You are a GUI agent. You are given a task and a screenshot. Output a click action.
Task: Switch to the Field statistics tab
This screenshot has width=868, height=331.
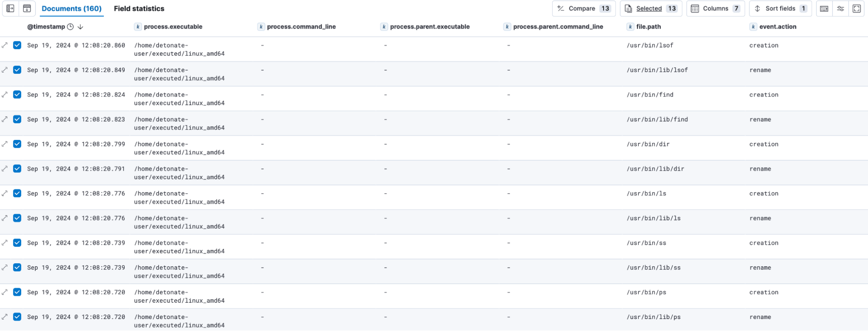139,9
